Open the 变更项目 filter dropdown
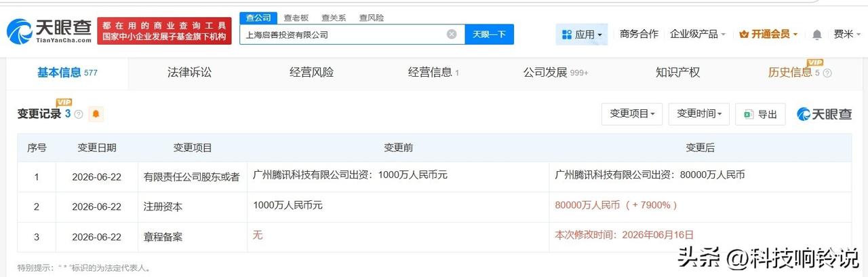 coord(631,114)
